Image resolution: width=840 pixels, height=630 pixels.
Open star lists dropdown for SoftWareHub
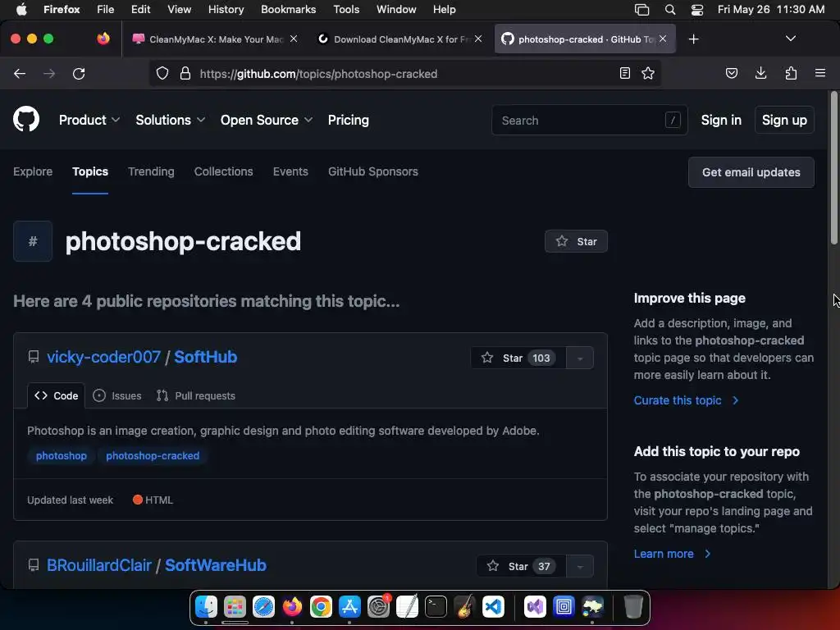point(580,566)
